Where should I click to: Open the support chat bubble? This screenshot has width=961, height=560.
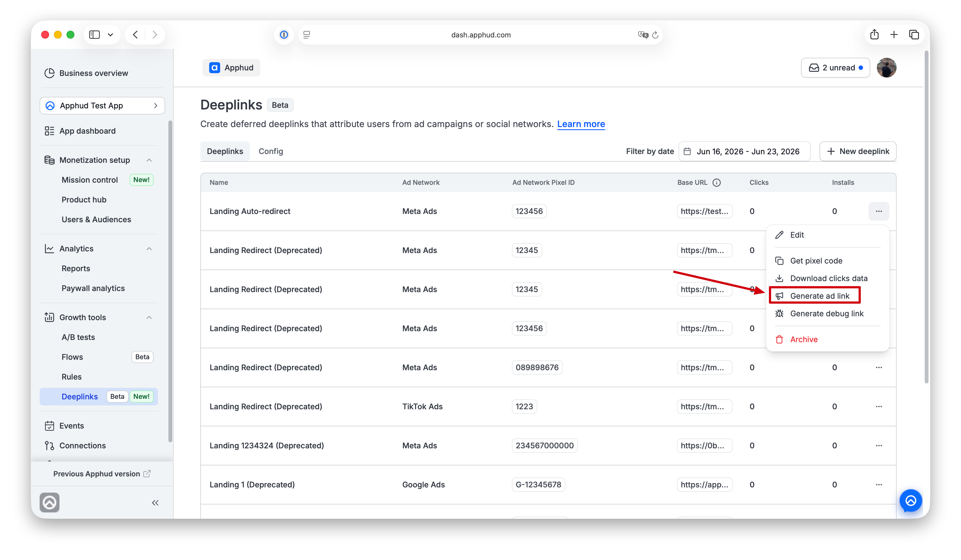click(x=911, y=500)
